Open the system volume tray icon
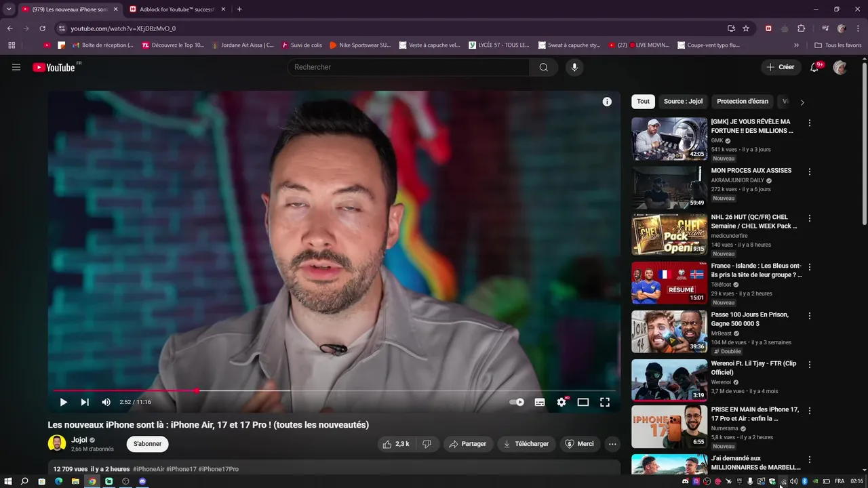 pos(793,481)
